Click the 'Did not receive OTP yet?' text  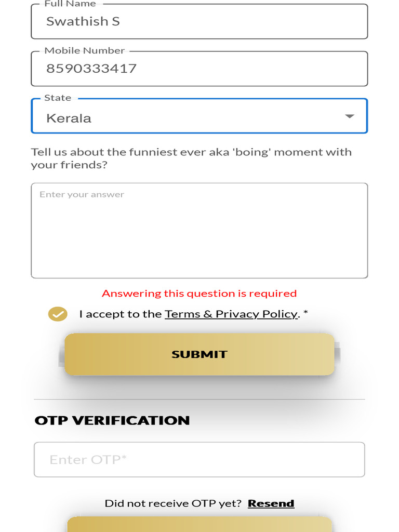tap(173, 503)
